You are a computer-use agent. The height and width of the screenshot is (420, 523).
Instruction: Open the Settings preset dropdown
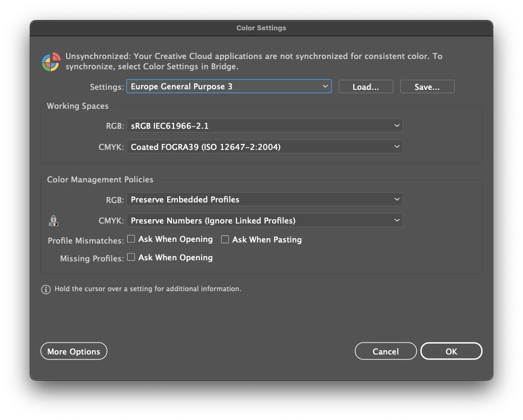[229, 87]
